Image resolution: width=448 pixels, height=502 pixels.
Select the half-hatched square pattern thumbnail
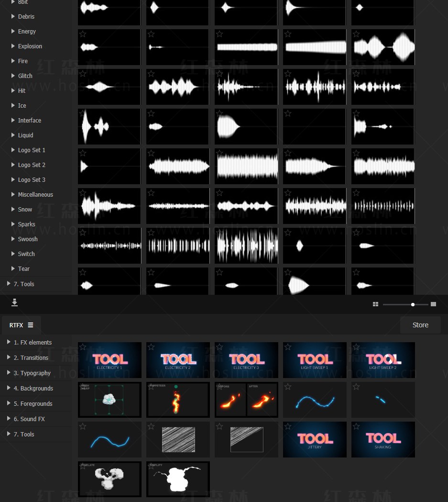coord(246,440)
